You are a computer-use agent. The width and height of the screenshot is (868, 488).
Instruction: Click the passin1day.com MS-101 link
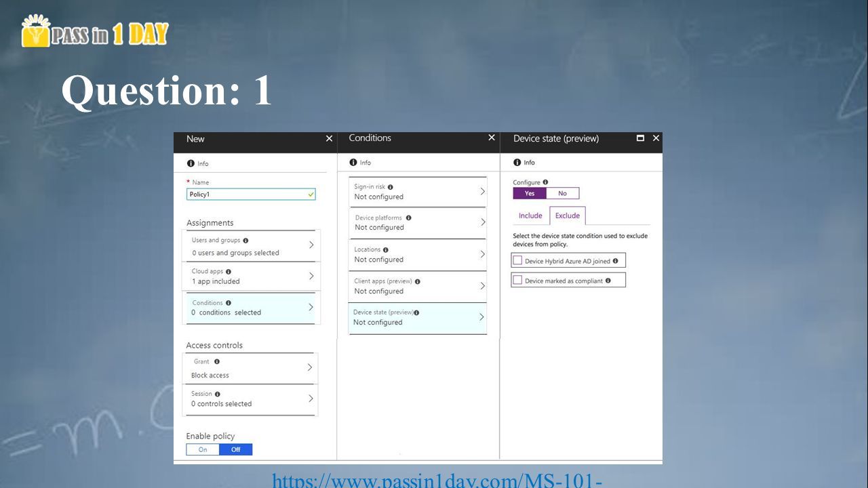437,481
